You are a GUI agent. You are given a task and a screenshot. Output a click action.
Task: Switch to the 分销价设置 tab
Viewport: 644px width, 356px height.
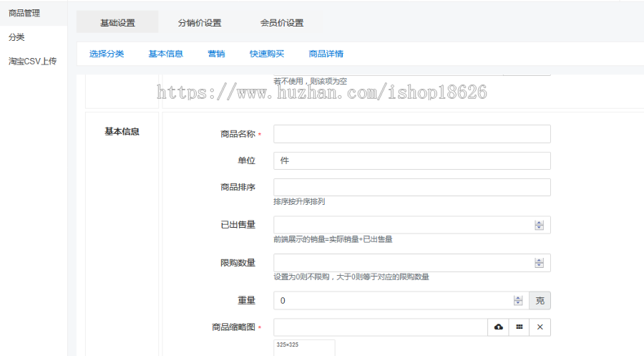(x=200, y=23)
